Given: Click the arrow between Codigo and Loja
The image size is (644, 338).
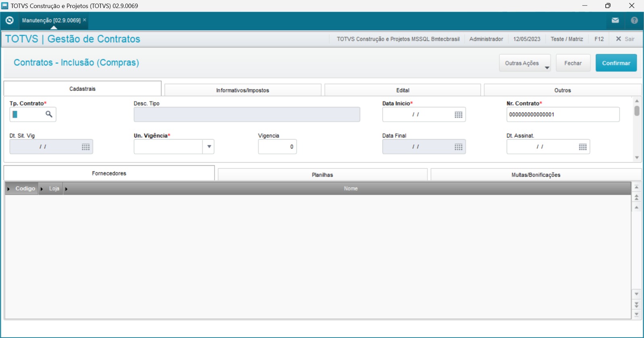Looking at the screenshot, I should (42, 189).
